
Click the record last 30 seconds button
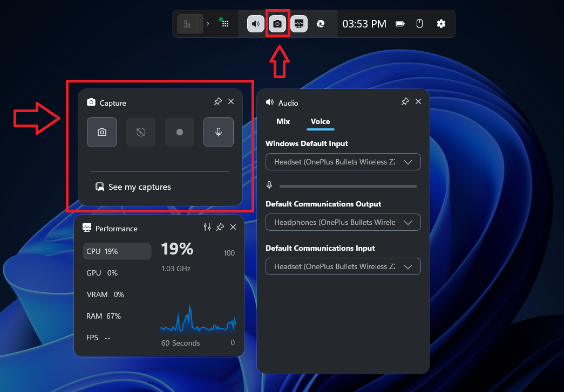[141, 132]
